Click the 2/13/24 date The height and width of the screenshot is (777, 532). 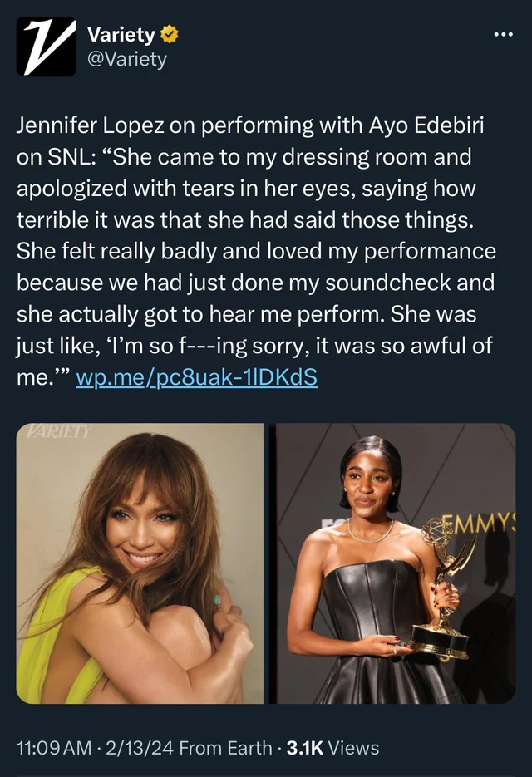point(146,748)
